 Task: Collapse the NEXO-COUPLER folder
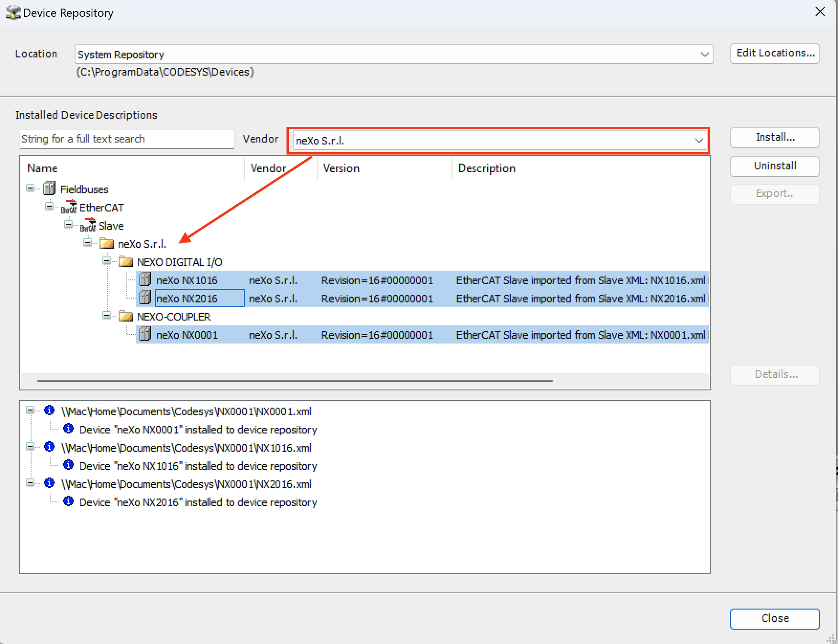(x=107, y=315)
